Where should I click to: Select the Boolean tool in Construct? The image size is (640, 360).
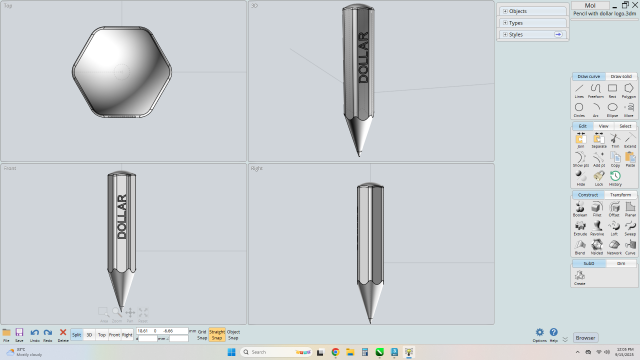tap(580, 209)
